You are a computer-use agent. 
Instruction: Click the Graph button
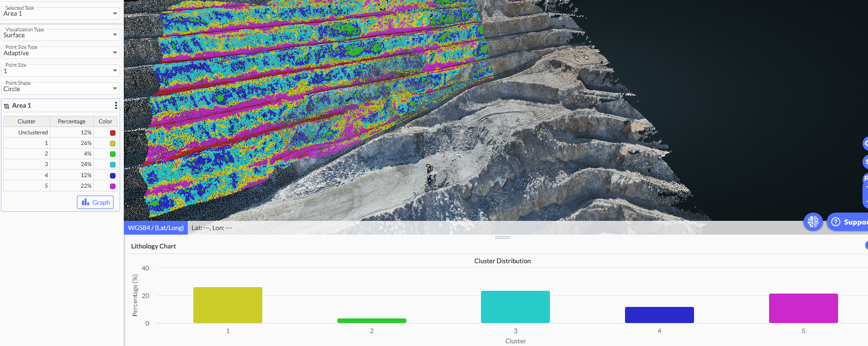(95, 202)
